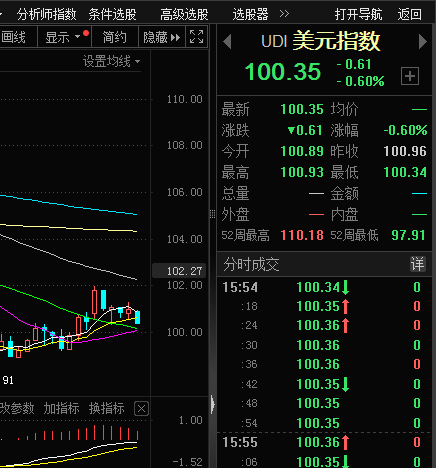Open 高级选股 menu item
Viewport: 436px width, 468px height.
point(184,14)
